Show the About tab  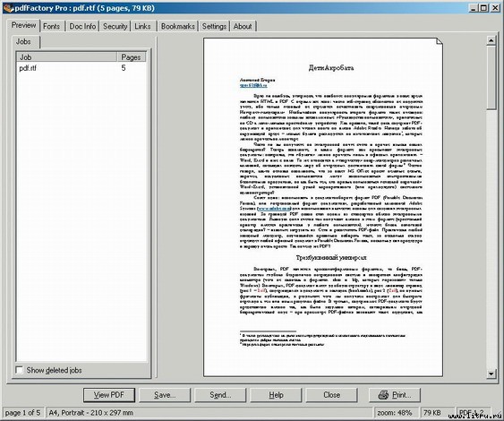pos(243,26)
